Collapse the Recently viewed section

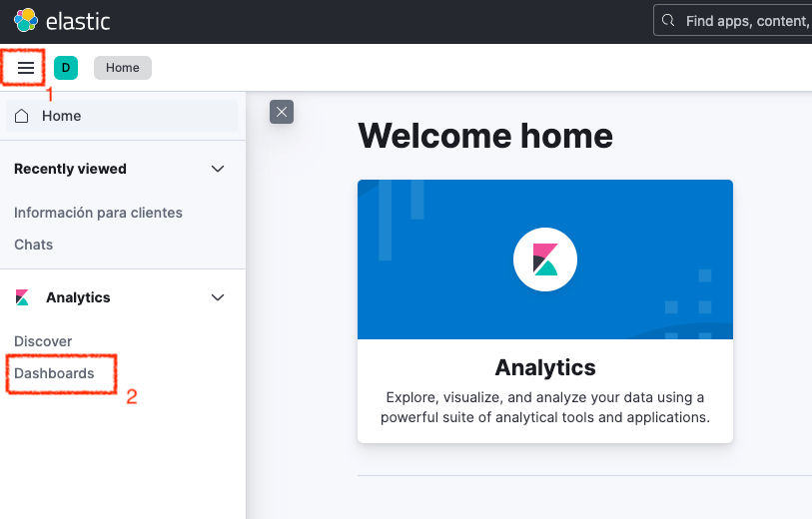click(x=218, y=169)
